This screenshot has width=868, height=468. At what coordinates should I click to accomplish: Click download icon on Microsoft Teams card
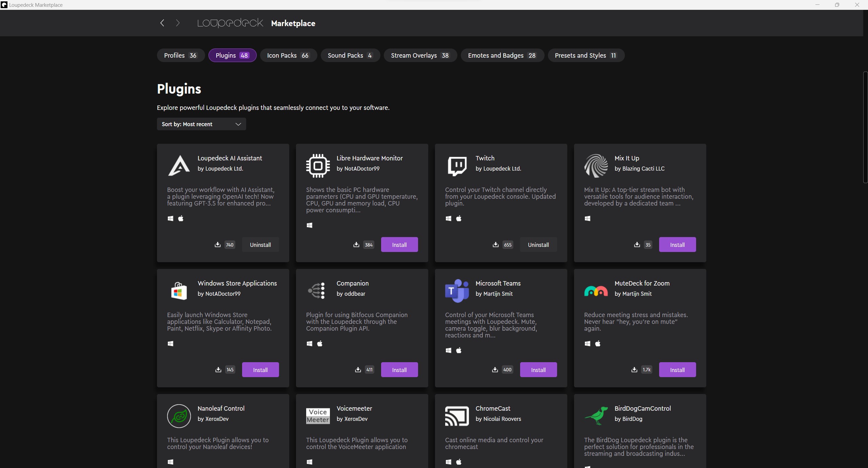(495, 370)
